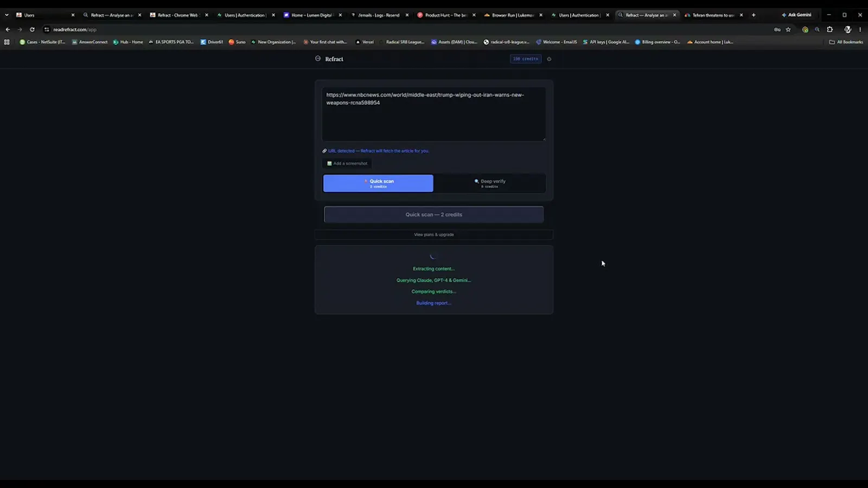This screenshot has height=488, width=868.
Task: Click the 'URL detected' notice text
Action: [379, 151]
